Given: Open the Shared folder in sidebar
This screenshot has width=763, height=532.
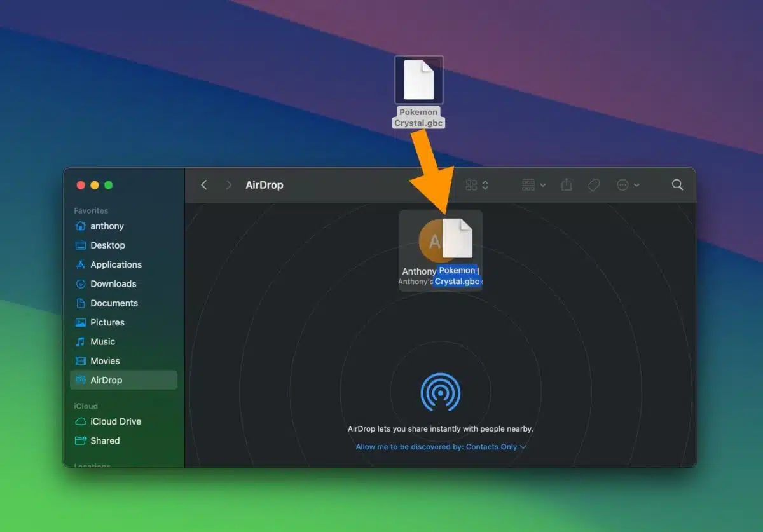Looking at the screenshot, I should click(x=124, y=440).
